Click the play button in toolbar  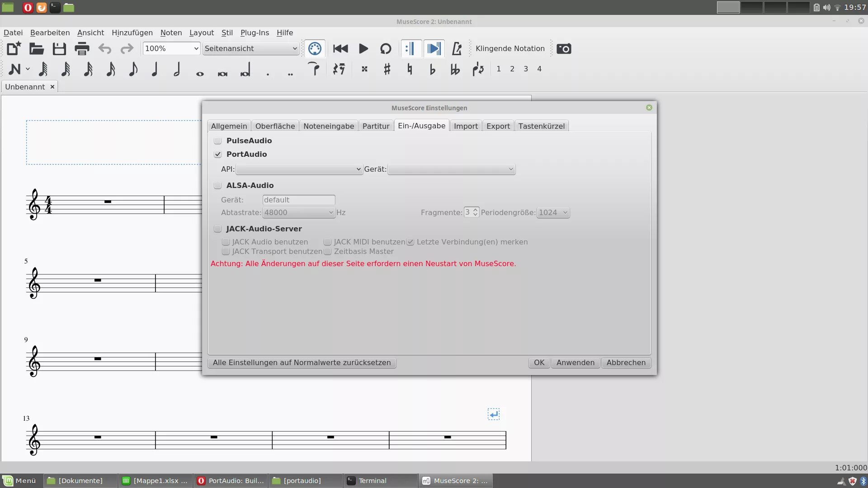click(363, 48)
